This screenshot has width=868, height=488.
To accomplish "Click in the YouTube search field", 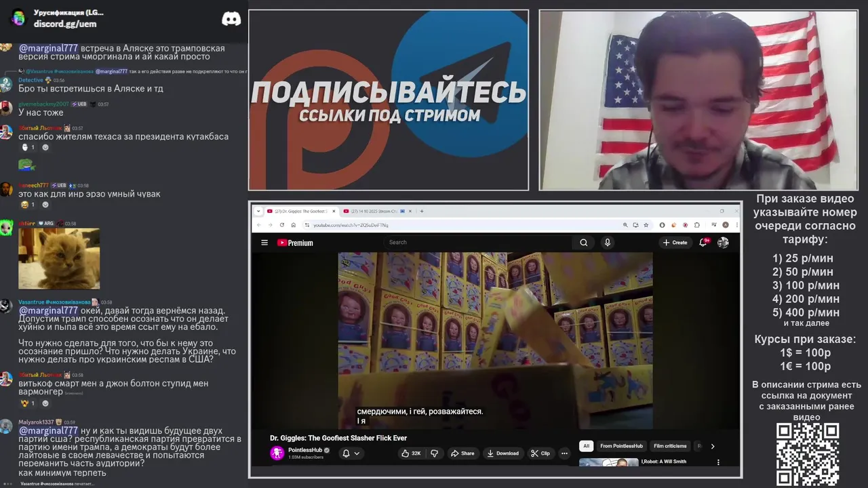I will [478, 243].
